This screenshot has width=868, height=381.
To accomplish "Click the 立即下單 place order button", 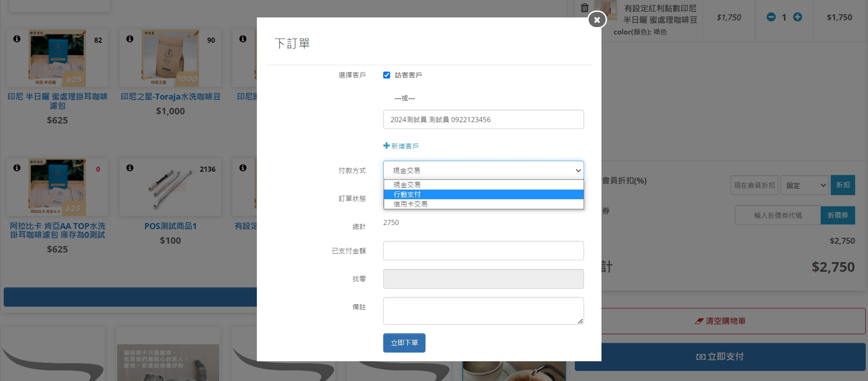I will pyautogui.click(x=404, y=343).
